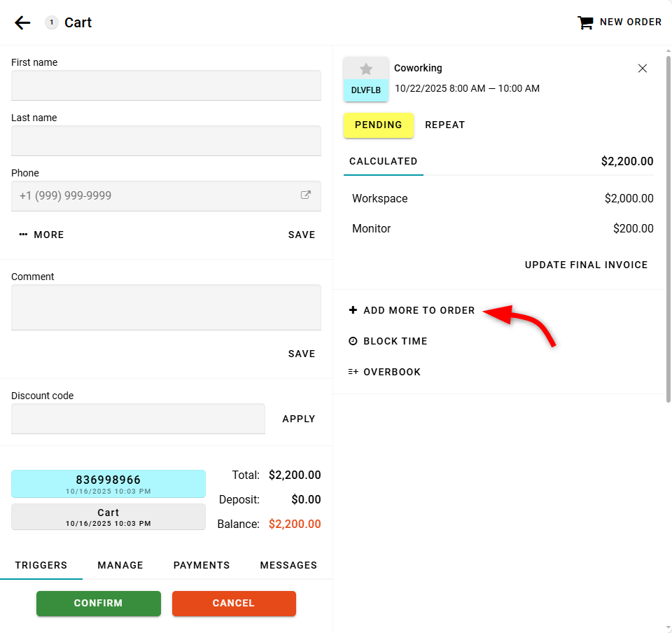Image resolution: width=672 pixels, height=633 pixels.
Task: Open the Calculated price tab
Action: 383,161
